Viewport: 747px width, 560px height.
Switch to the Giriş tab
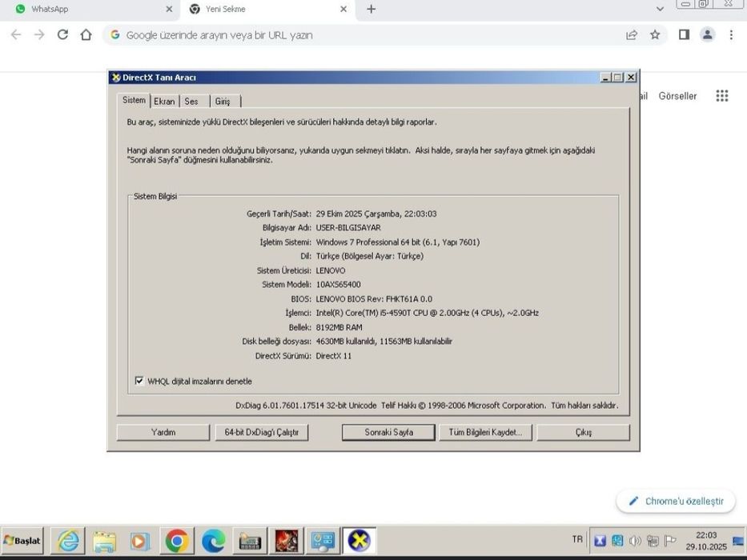(223, 102)
